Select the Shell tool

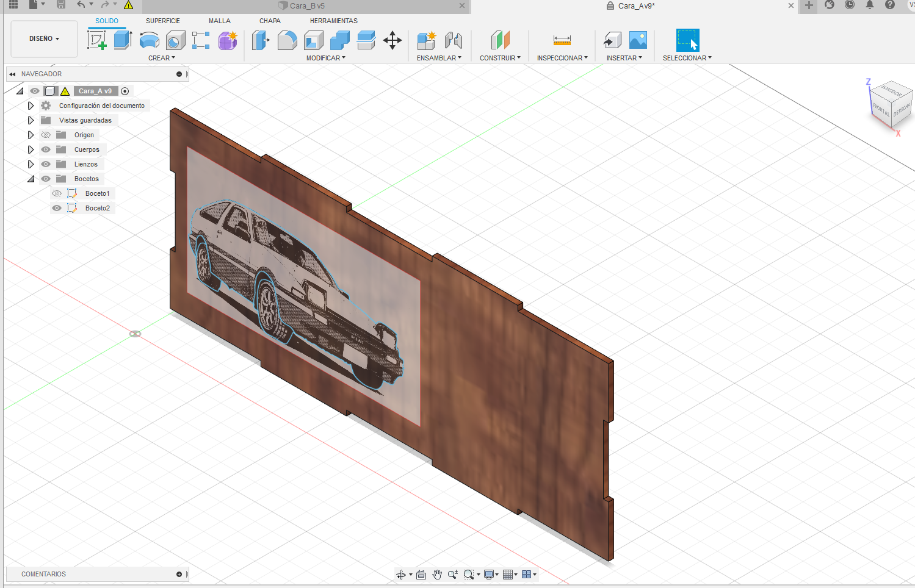click(x=313, y=40)
